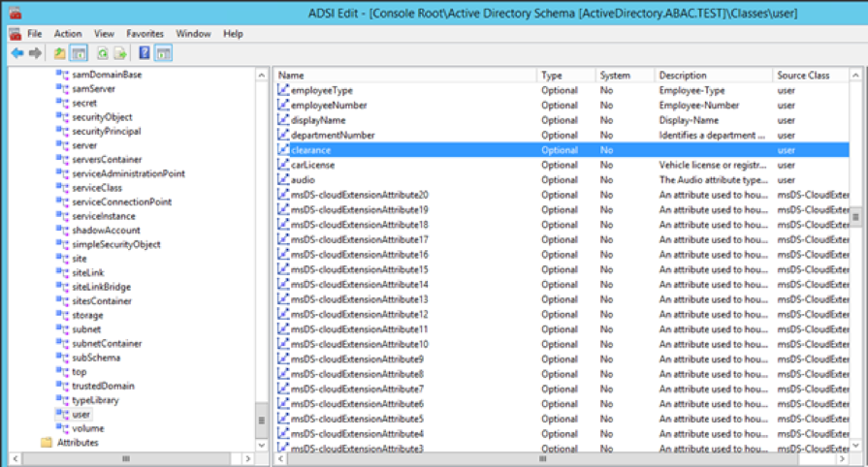
Task: Click the Forward arrow toolbar icon
Action: coord(36,53)
